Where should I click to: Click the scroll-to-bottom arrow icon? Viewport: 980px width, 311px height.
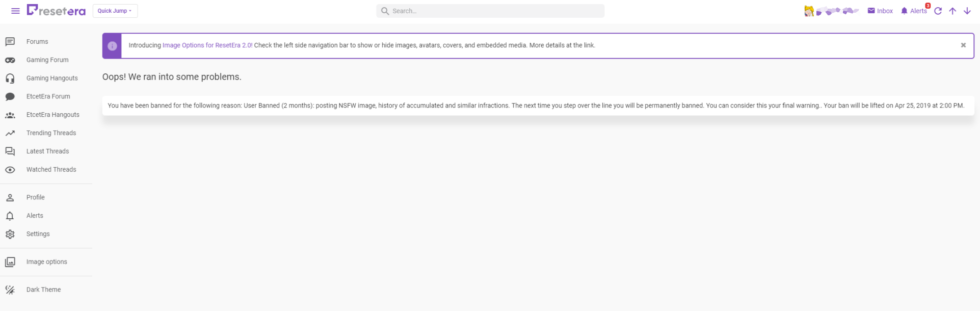tap(967, 11)
